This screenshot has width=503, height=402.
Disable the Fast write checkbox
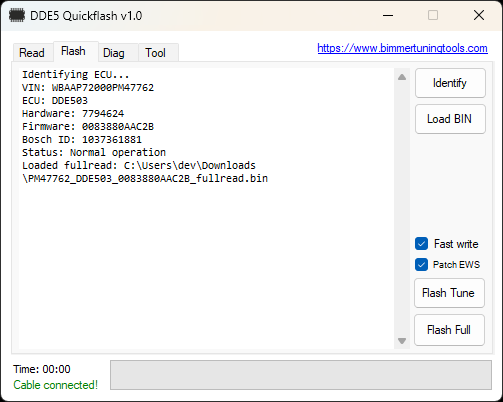coord(421,244)
